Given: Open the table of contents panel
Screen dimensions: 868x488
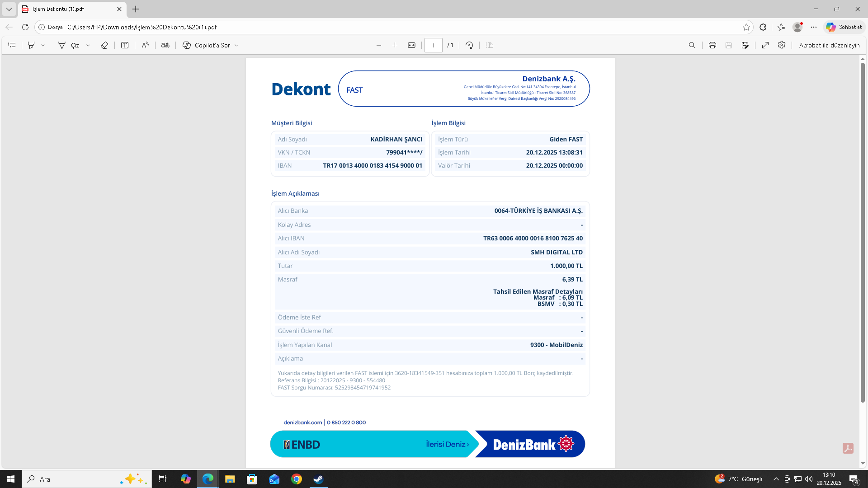Looking at the screenshot, I should pos(12,45).
